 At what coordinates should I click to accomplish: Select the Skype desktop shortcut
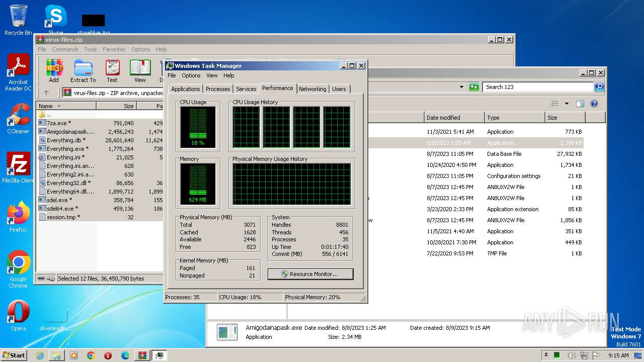click(55, 20)
